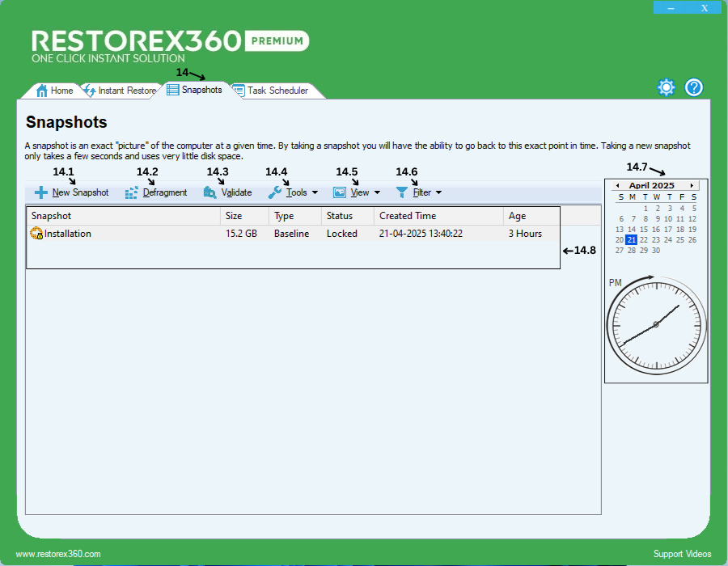The image size is (728, 566).
Task: Click the Validate toolbar icon
Action: (210, 192)
